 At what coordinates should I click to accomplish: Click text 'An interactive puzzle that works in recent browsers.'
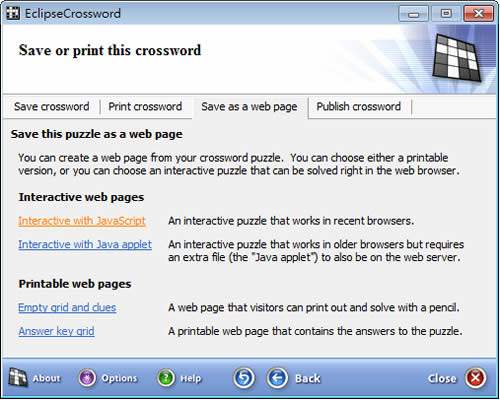[291, 221]
